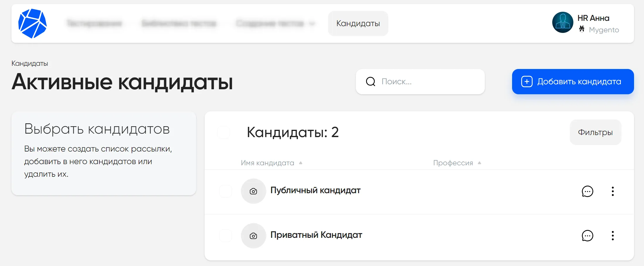Click the search magnifier icon
Viewport: 644px width, 266px height.
pyautogui.click(x=370, y=82)
